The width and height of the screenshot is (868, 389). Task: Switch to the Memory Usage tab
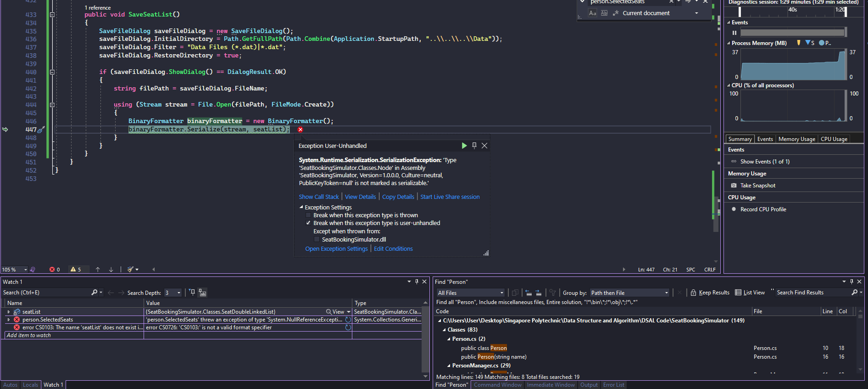(x=796, y=139)
